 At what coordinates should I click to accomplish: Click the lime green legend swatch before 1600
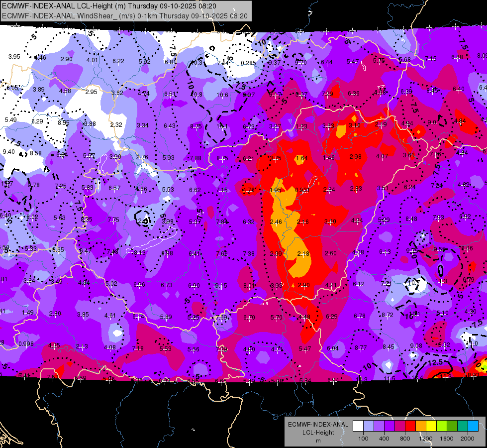tap(442, 426)
